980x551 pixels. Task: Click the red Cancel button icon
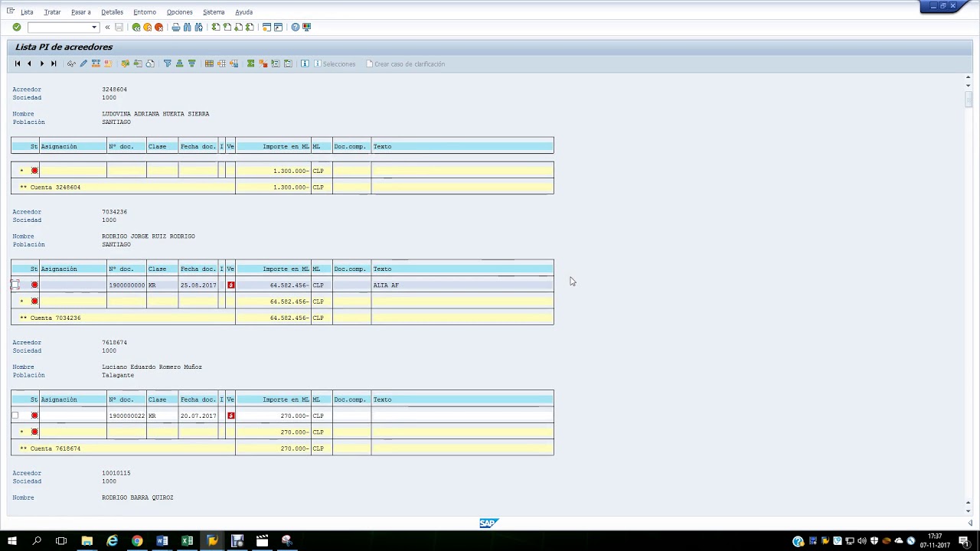click(x=158, y=28)
